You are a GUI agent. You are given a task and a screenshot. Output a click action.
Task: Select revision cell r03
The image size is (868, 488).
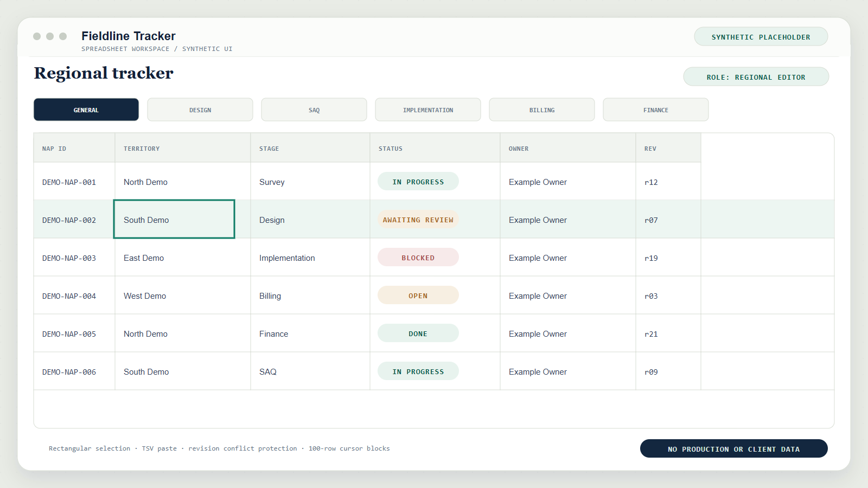(668, 296)
